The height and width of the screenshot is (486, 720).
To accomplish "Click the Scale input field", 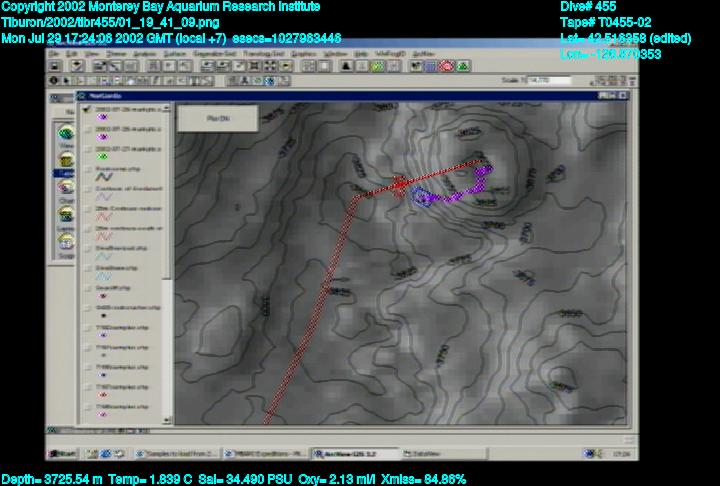I will (x=538, y=79).
